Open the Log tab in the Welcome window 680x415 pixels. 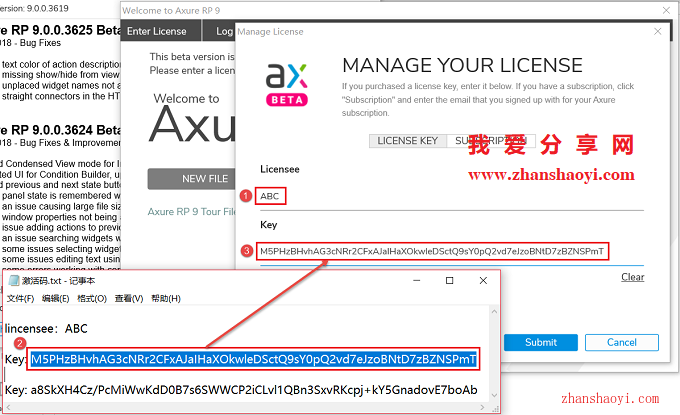point(221,31)
